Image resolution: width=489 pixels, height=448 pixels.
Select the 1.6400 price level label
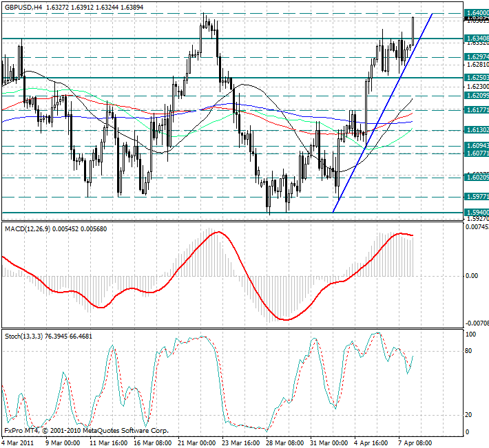click(477, 13)
